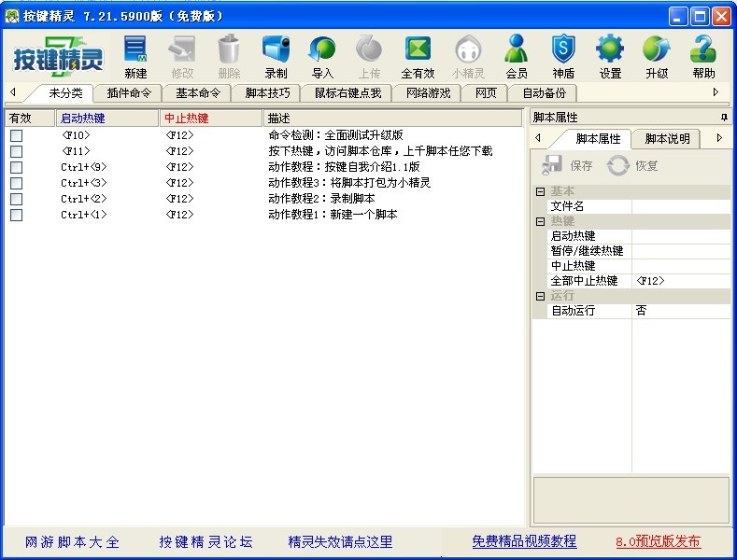Sort by the 中止热键 column header
Screen dimensions: 737x560
[211, 118]
